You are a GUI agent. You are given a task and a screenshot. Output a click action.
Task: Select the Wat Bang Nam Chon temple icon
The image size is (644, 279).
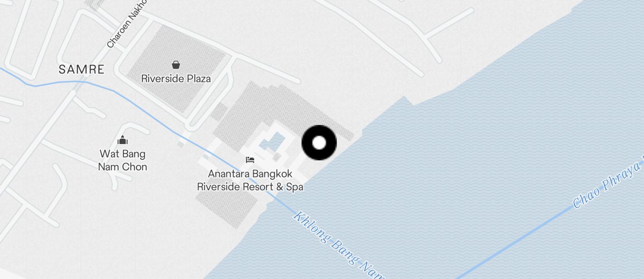pos(122,140)
